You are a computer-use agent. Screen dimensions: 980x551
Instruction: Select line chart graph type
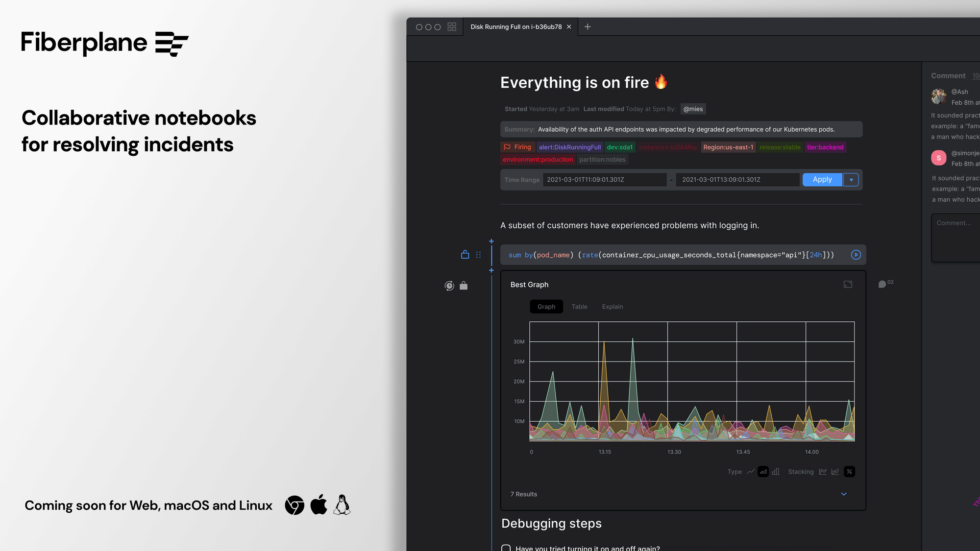(x=751, y=472)
